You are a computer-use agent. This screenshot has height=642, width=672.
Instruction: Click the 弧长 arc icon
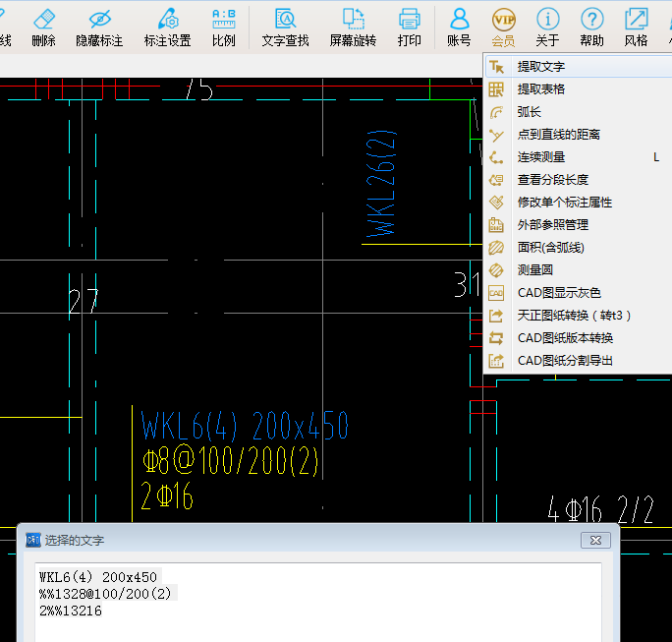click(x=496, y=112)
